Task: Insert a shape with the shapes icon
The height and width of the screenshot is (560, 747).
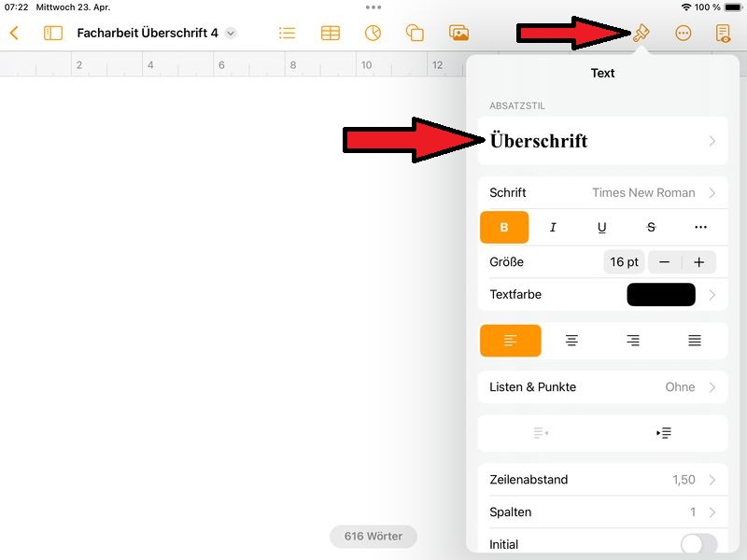Action: (x=415, y=33)
